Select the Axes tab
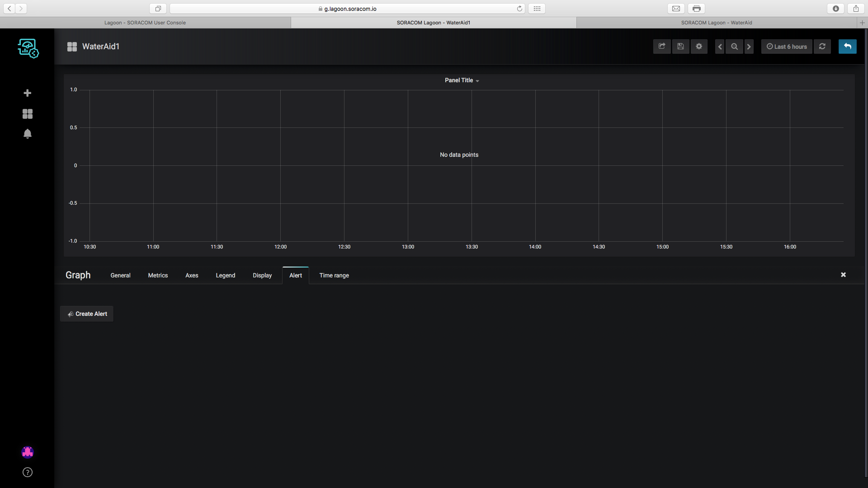This screenshot has width=868, height=488. [x=192, y=276]
